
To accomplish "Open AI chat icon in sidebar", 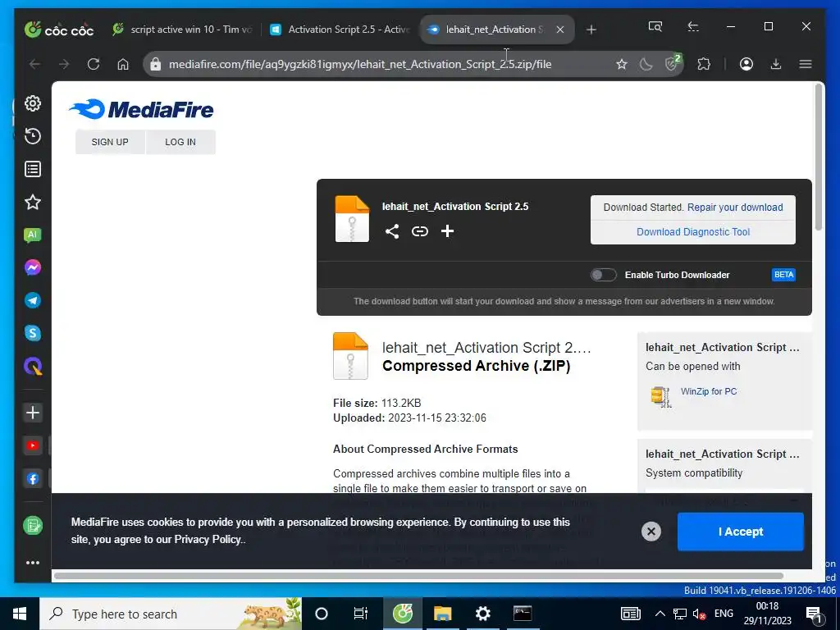I will (33, 235).
